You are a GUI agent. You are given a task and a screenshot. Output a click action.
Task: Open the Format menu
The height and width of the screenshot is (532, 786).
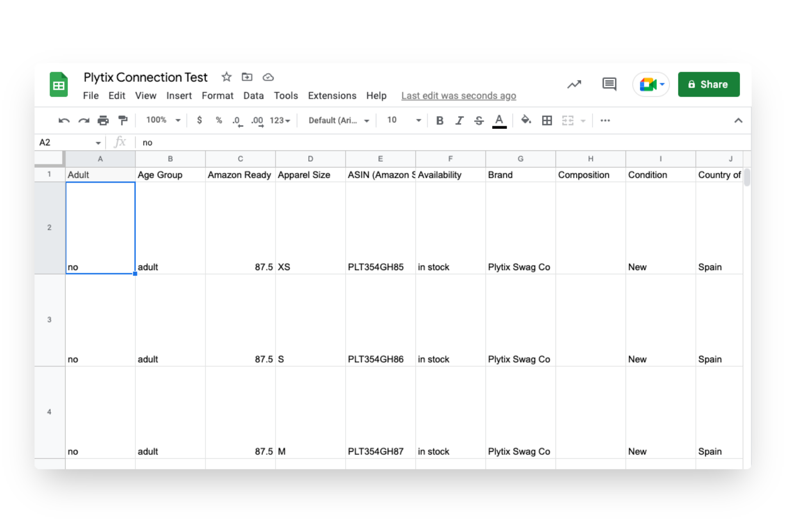(x=217, y=96)
